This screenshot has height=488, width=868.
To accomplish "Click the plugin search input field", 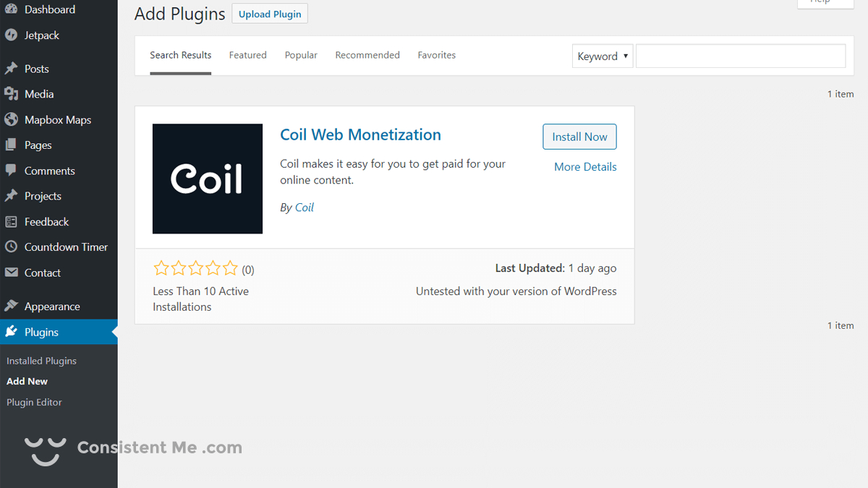I will (740, 56).
